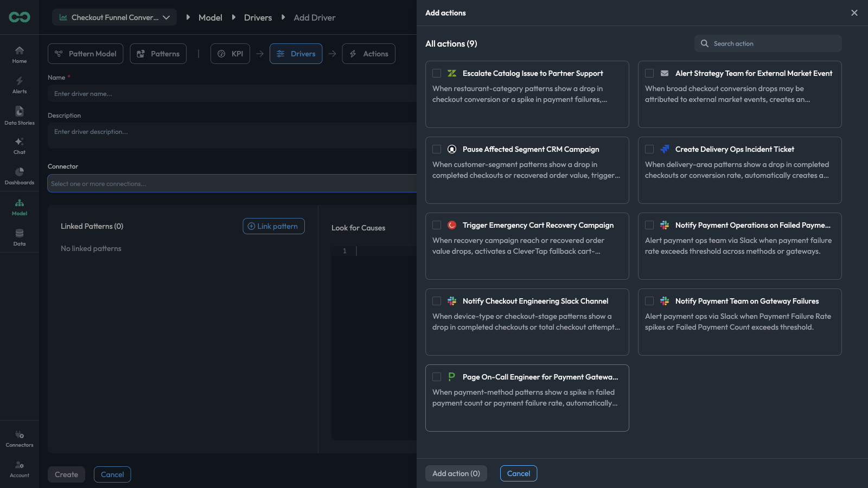The width and height of the screenshot is (868, 488).
Task: Switch to Patterns tab
Action: pyautogui.click(x=158, y=54)
